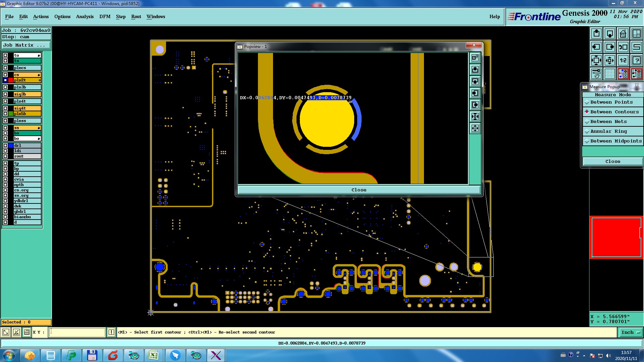Screen dimensions: 644x362
Task: Click the red pln2t layer color swatch
Action: click(x=11, y=80)
